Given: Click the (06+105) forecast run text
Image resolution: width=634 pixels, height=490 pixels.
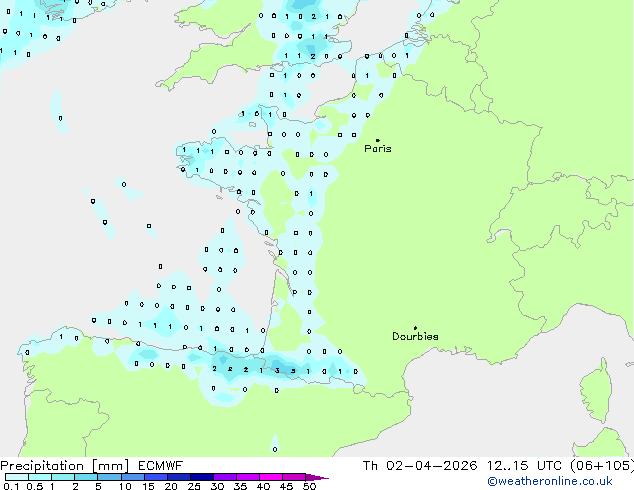Looking at the screenshot, I should (x=602, y=466).
